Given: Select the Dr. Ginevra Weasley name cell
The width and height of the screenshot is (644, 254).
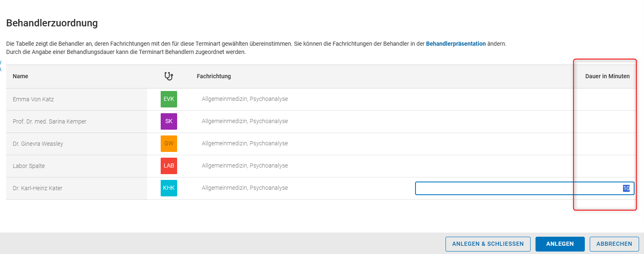Looking at the screenshot, I should (38, 144).
